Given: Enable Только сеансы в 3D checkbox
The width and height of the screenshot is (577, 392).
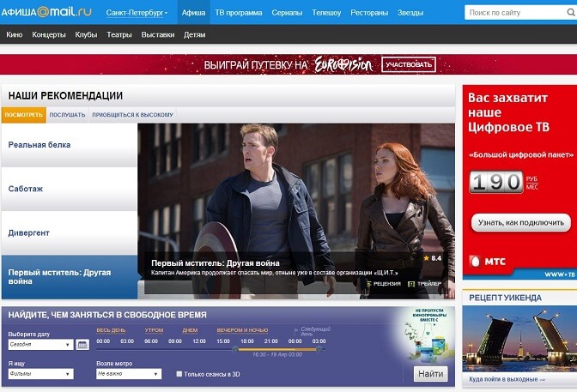Looking at the screenshot, I should 179,374.
